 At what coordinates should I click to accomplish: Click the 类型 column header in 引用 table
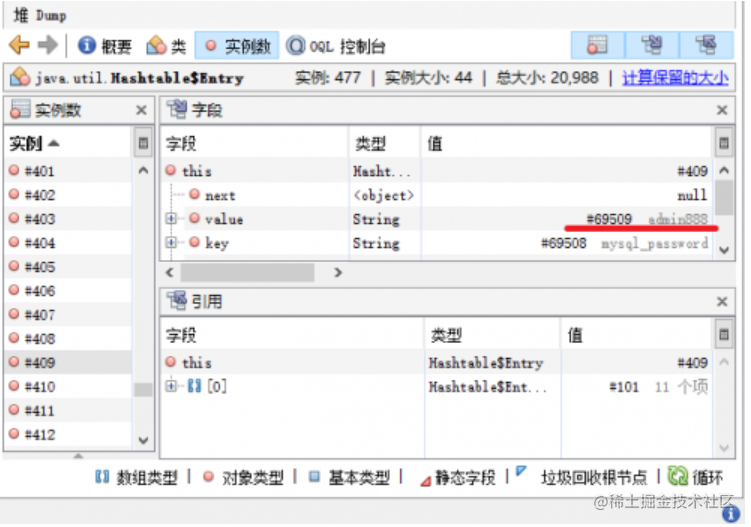[x=492, y=335]
